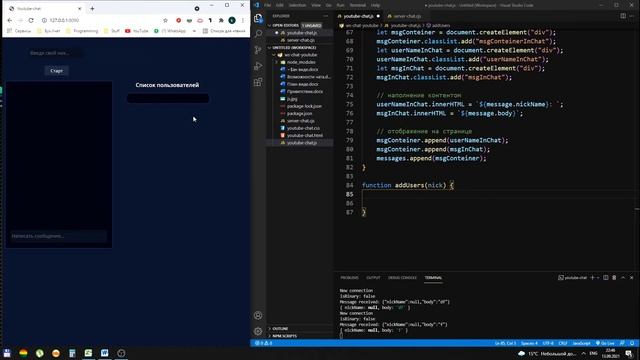Switch to the Debug Console tab

pyautogui.click(x=402, y=278)
